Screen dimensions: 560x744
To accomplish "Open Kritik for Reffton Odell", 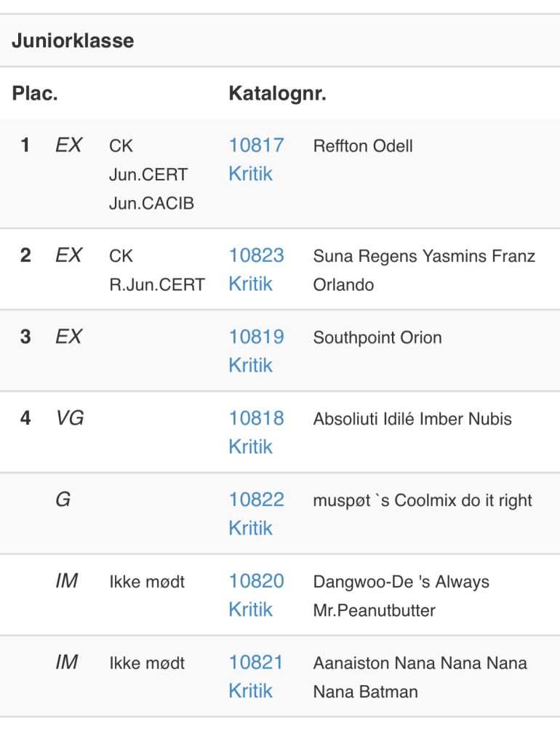I will [x=250, y=175].
